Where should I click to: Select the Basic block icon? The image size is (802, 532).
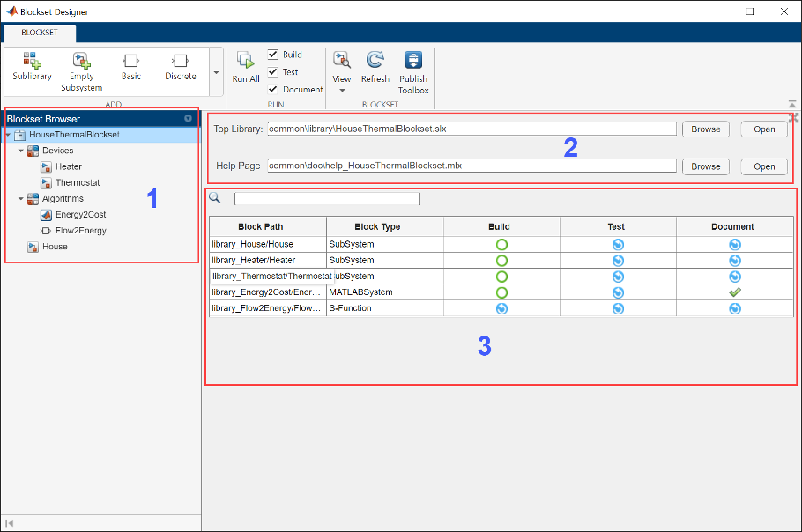point(130,62)
